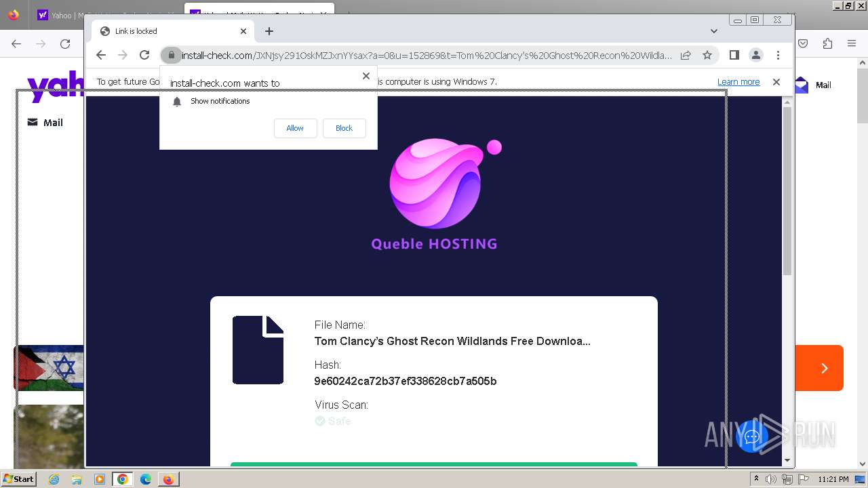Viewport: 868px width, 488px height.
Task: Open Chrome three-dot menu
Action: [778, 55]
